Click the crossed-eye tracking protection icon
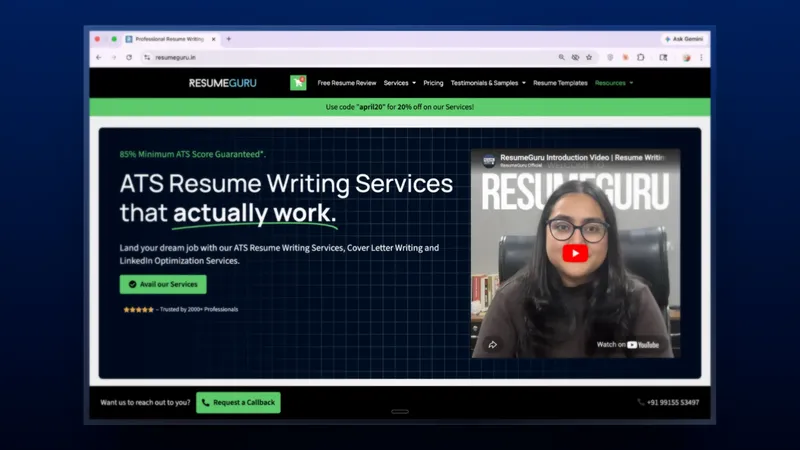Viewport: 800px width, 450px height. pos(575,58)
